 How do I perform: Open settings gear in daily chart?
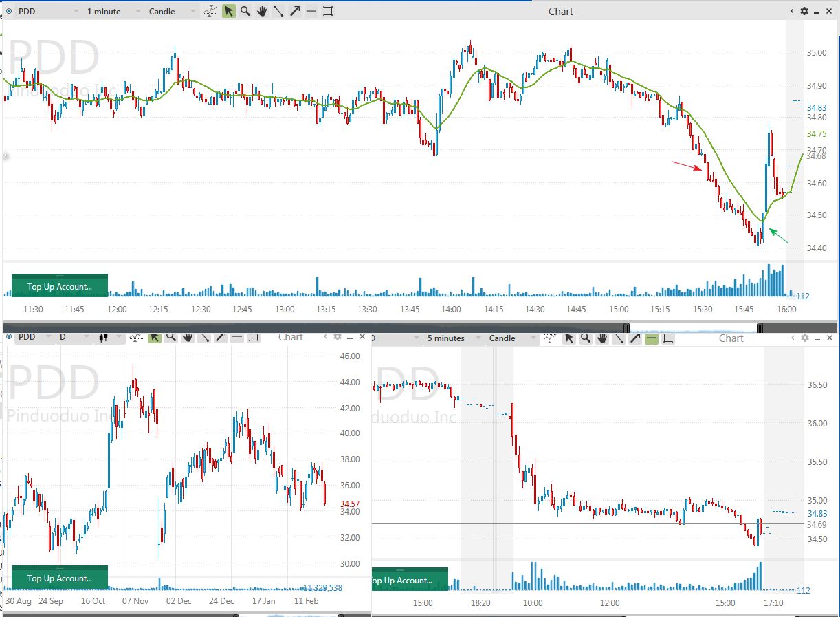click(x=337, y=337)
